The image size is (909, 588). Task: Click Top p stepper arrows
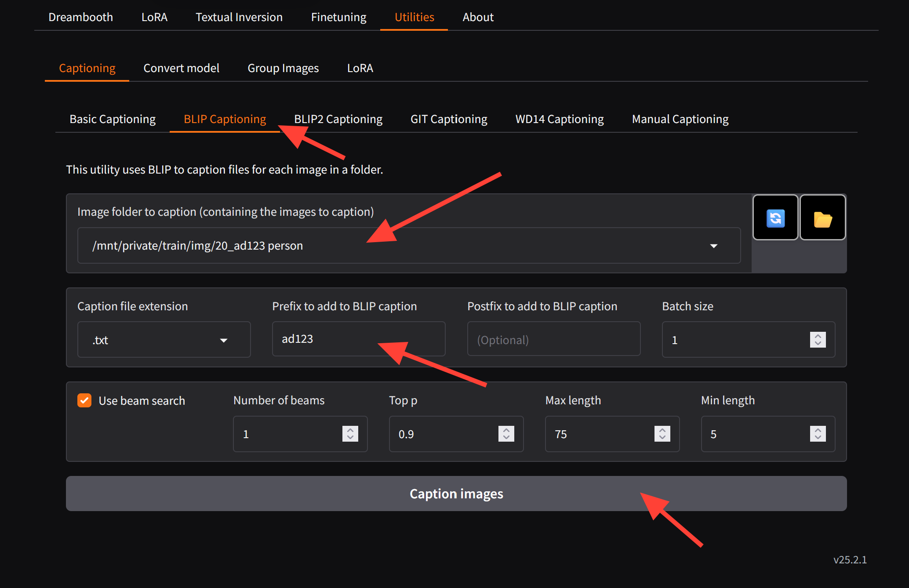click(x=506, y=434)
